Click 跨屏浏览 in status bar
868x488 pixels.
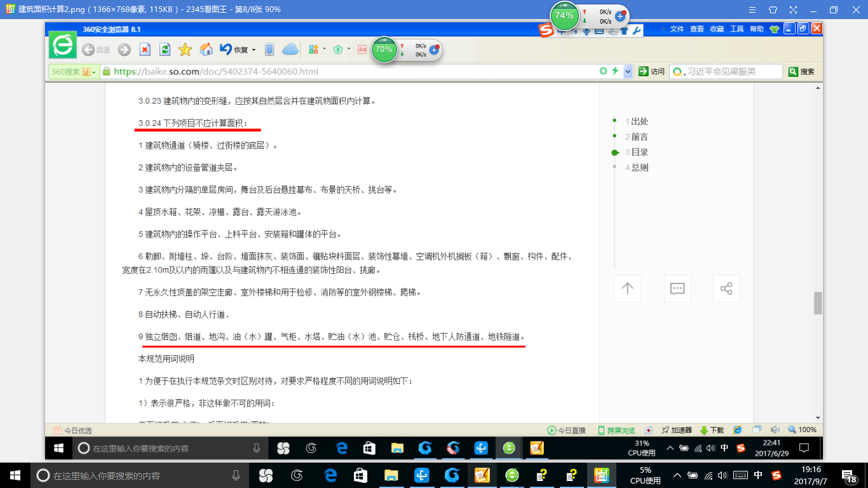point(616,430)
